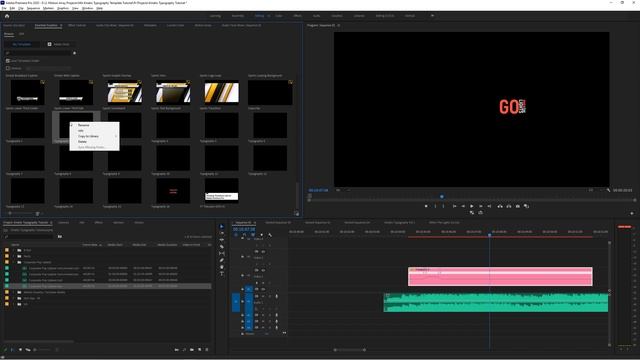Screen dimensions: 640x360
Task: Expand the Motion Graphics Template Media bin
Action: click(x=13, y=292)
